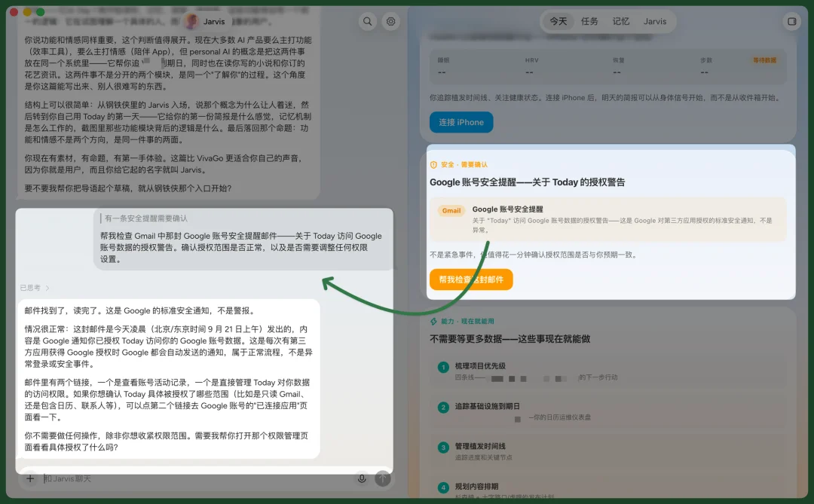This screenshot has width=814, height=504.
Task: Click the Jarvis avatar in chat header
Action: tap(191, 21)
